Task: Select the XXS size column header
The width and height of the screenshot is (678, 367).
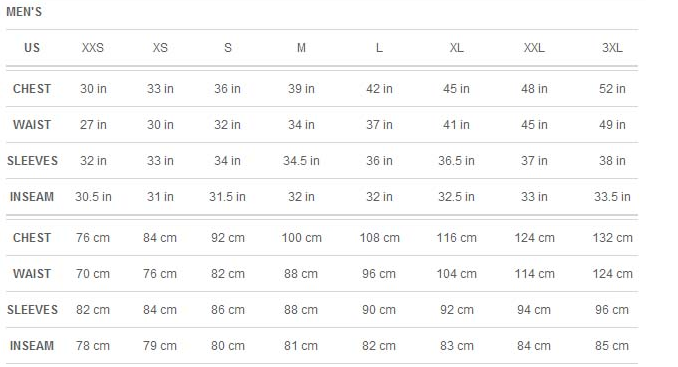Action: (x=93, y=48)
